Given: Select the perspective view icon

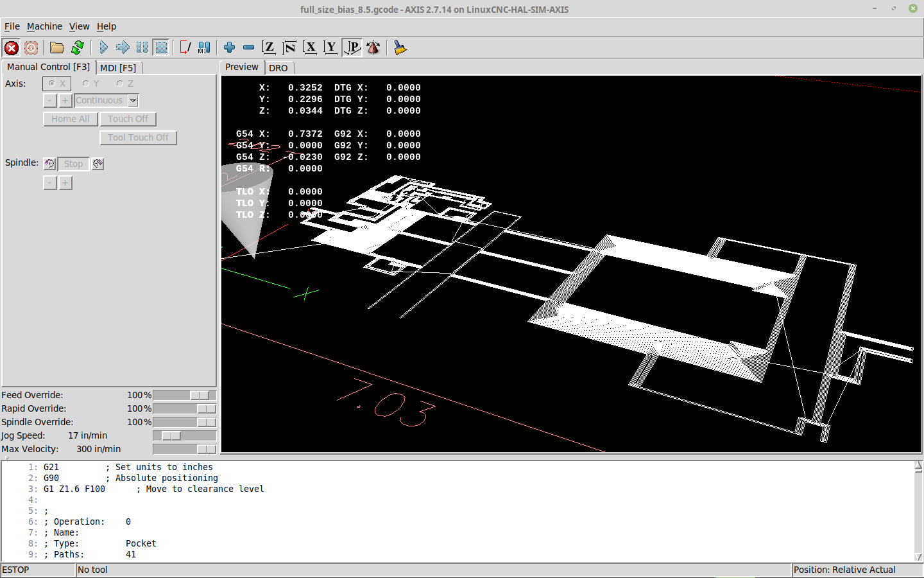Looking at the screenshot, I should tap(352, 48).
